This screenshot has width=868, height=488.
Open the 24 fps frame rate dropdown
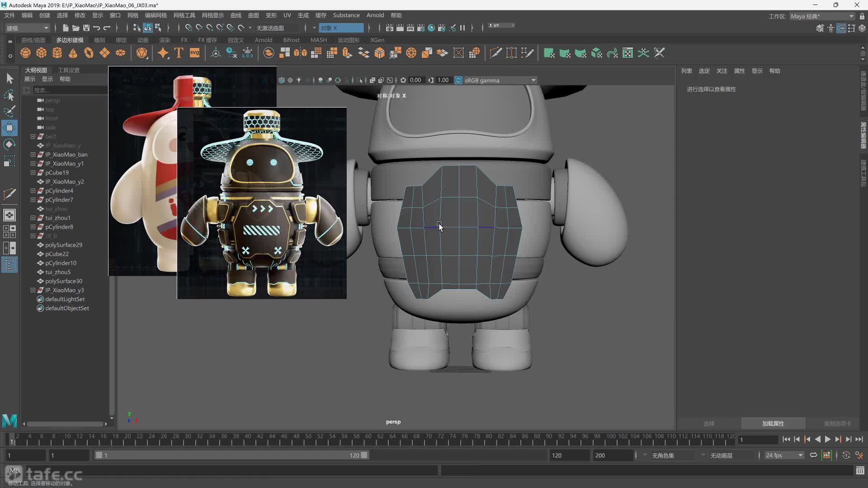click(x=784, y=455)
